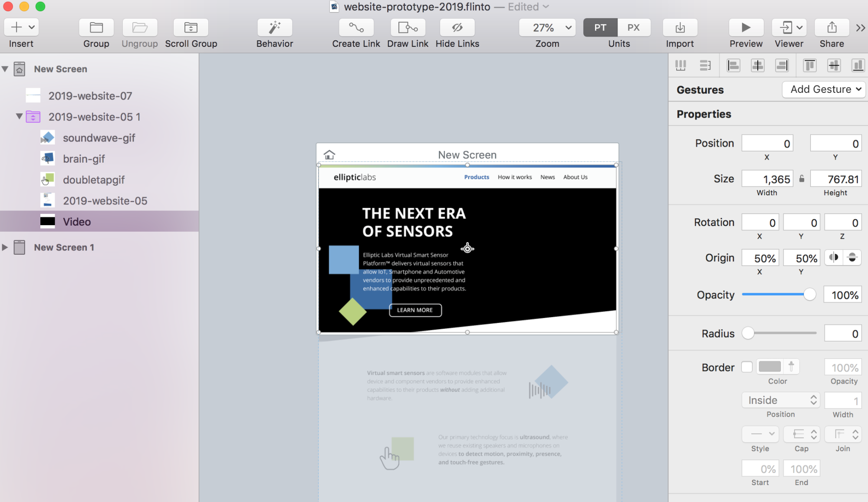Select the 2019-website-07 layer
Viewport: 868px width, 502px height.
[x=99, y=95]
